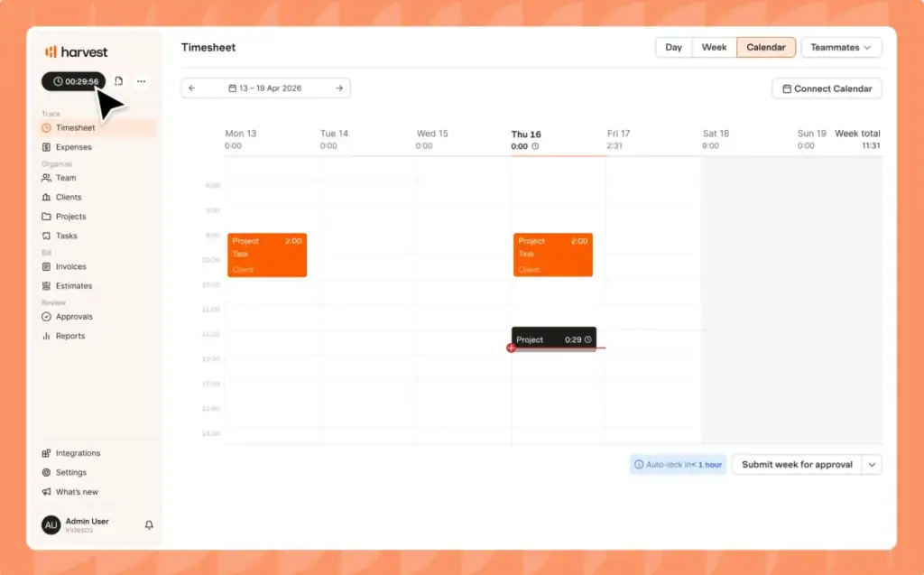Open notifications bell icon

149,524
